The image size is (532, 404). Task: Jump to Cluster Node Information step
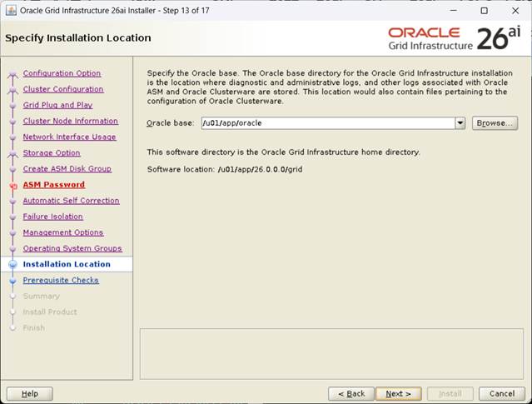point(71,122)
